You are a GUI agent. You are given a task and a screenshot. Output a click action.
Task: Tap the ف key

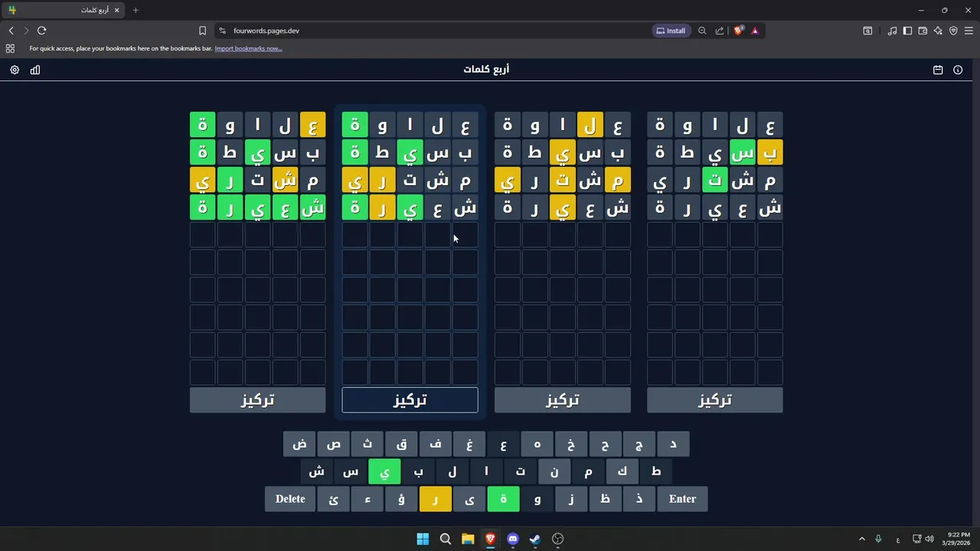436,444
